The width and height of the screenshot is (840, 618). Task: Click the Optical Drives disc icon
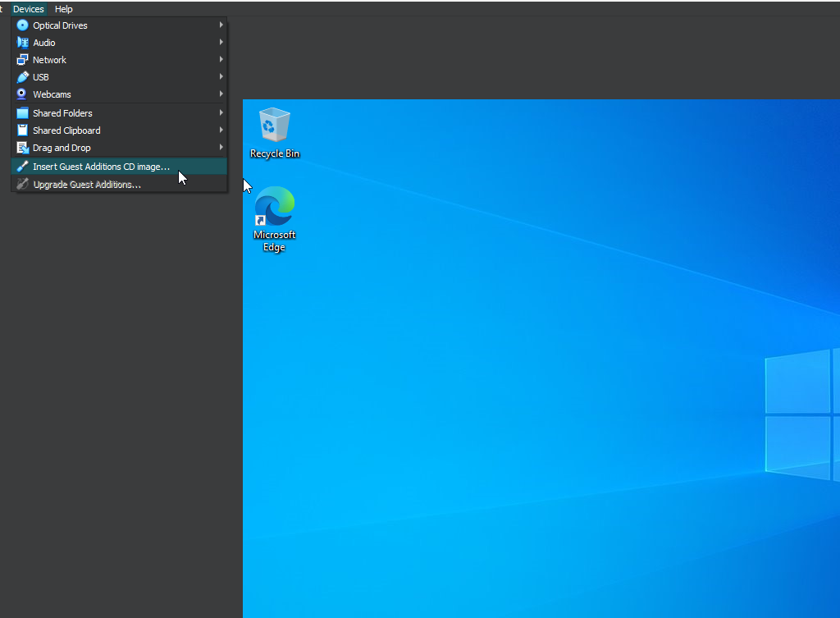[x=22, y=25]
